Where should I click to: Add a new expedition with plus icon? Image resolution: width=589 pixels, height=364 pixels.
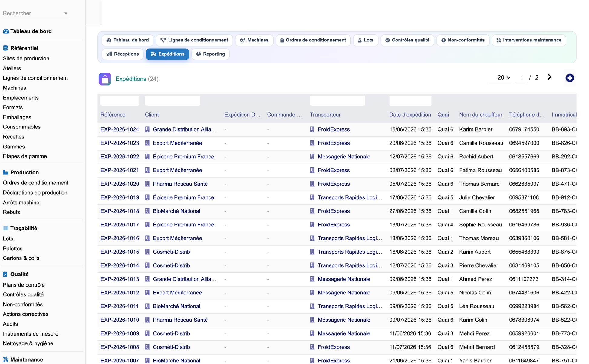pyautogui.click(x=570, y=78)
